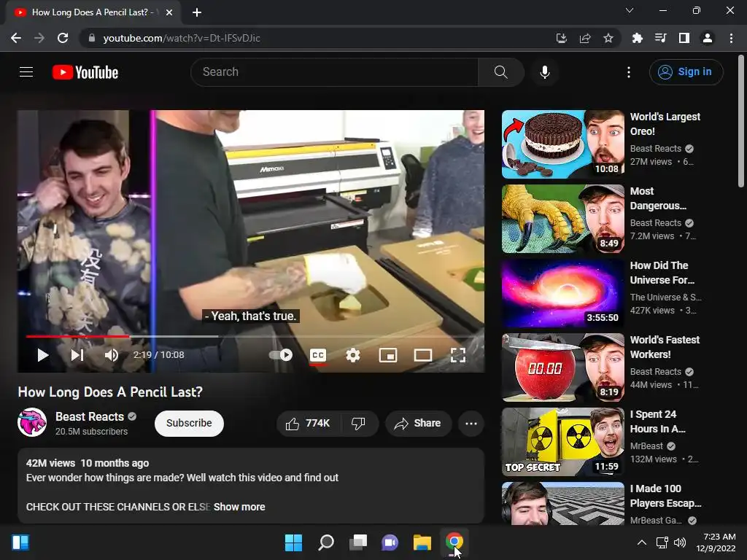The image size is (747, 560).
Task: Install app icon in address bar
Action: tap(561, 38)
